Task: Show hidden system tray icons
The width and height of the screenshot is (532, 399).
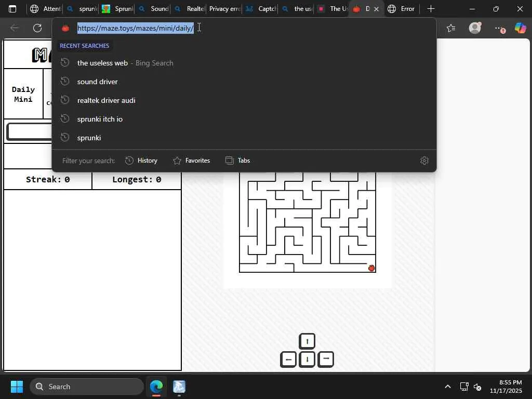Action: 448,387
